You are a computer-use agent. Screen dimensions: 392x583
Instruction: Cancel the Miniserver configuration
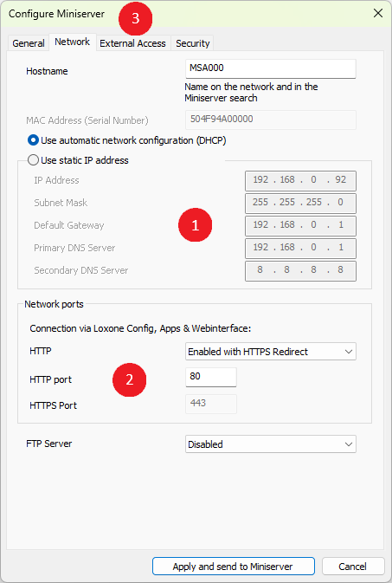pos(352,567)
